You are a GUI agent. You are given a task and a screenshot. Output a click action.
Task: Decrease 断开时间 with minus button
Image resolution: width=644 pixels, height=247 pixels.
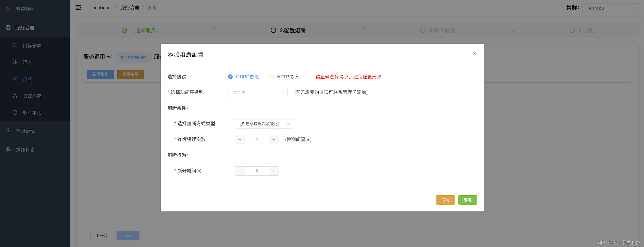pos(239,171)
